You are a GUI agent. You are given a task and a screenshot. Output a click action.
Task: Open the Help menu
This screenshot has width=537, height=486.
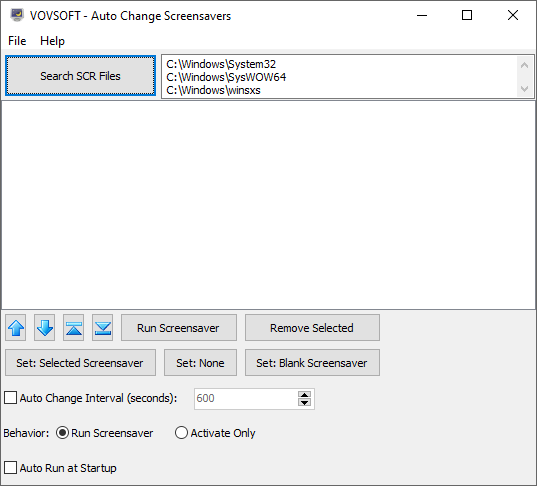click(x=52, y=41)
